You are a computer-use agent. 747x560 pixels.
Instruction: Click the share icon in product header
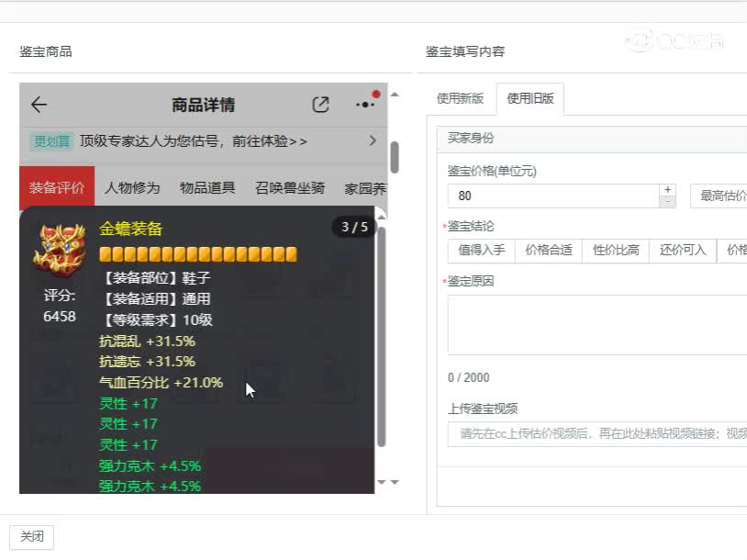tap(320, 105)
